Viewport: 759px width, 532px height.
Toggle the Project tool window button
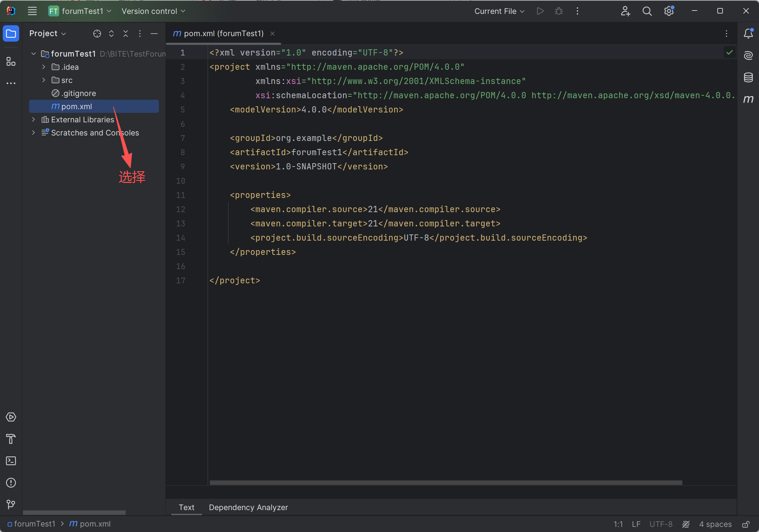[11, 34]
